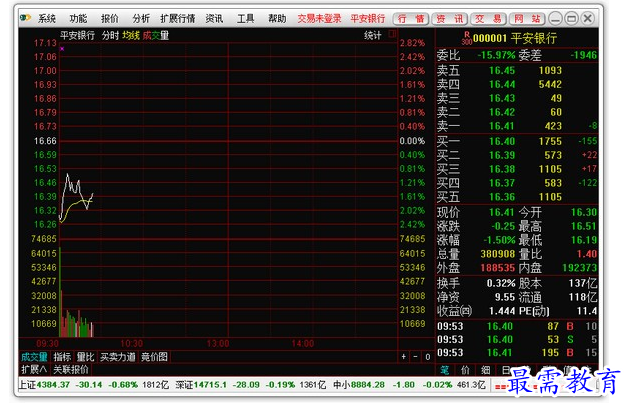Screen dimensions: 629x413
Task: Click the 平安银行 label above chart
Action: 77,36
